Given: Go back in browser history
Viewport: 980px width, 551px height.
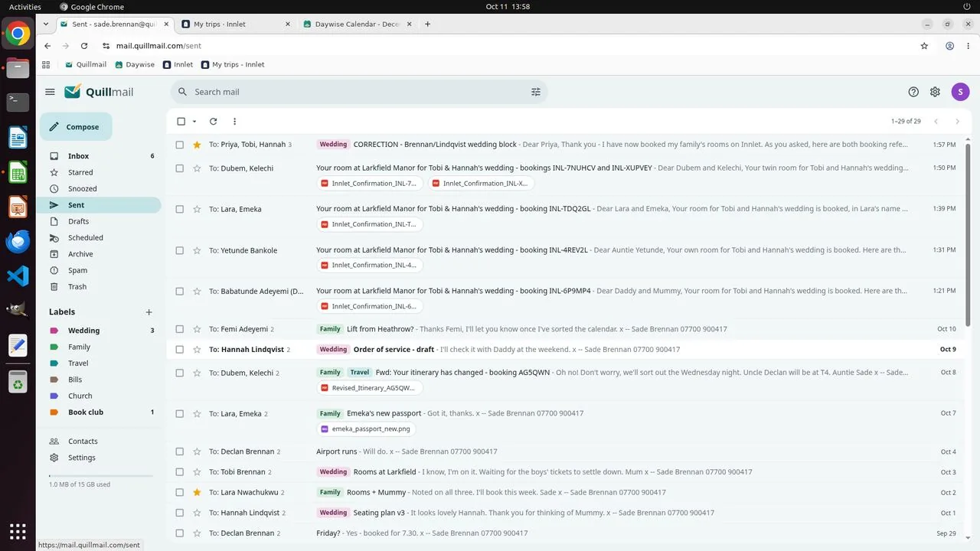Looking at the screenshot, I should point(47,46).
